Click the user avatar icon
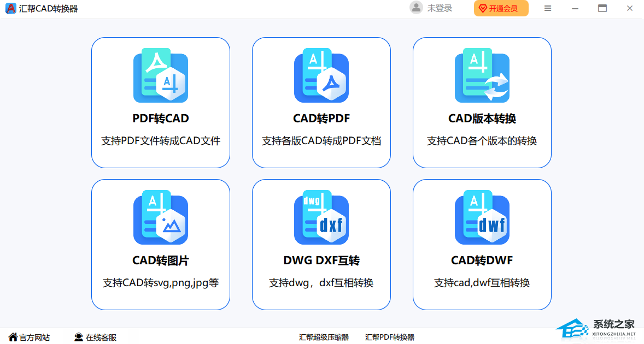This screenshot has height=344, width=644. [x=417, y=8]
